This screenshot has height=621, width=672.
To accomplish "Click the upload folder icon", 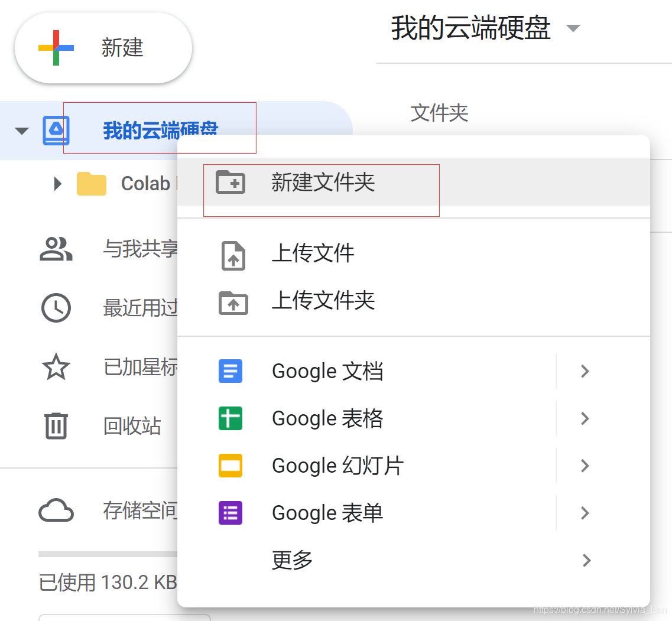I will (233, 303).
